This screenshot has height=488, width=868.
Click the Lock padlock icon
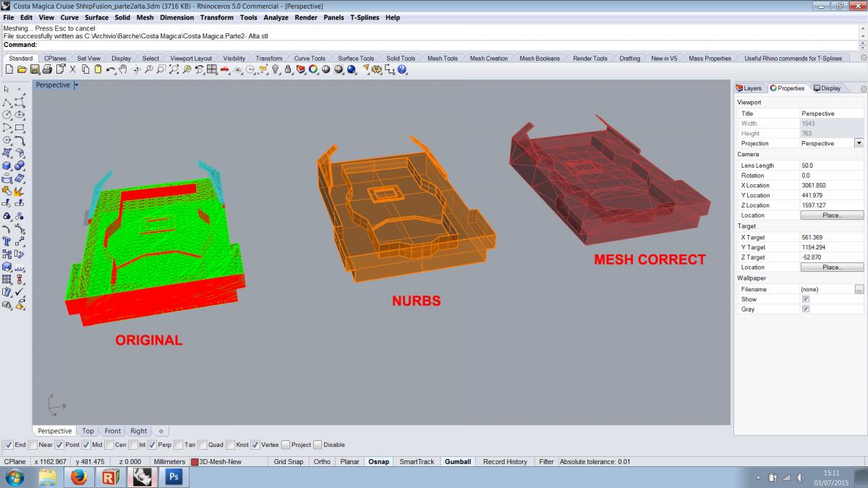[x=288, y=69]
